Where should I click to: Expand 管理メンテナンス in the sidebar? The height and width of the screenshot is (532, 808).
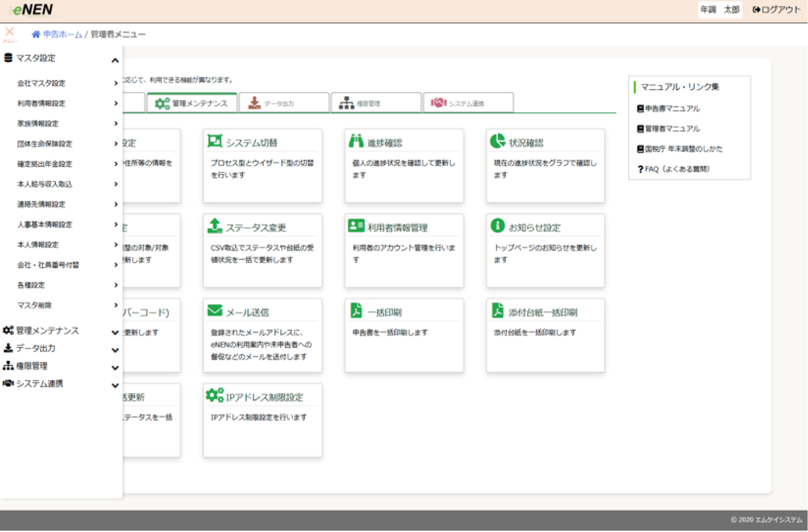115,332
